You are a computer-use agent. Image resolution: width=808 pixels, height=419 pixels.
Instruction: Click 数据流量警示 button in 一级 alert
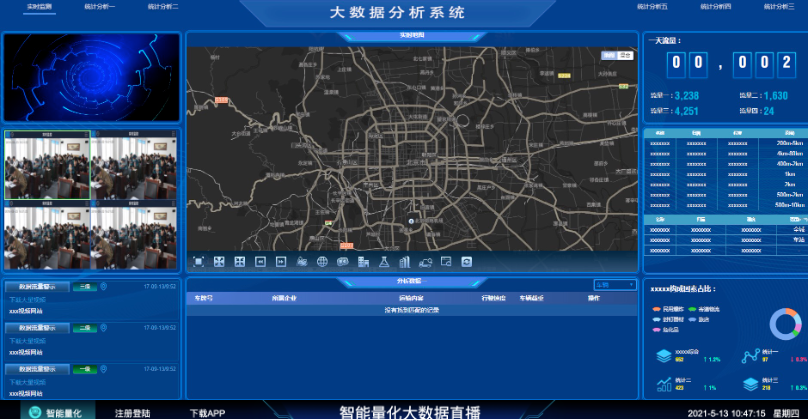[37, 369]
